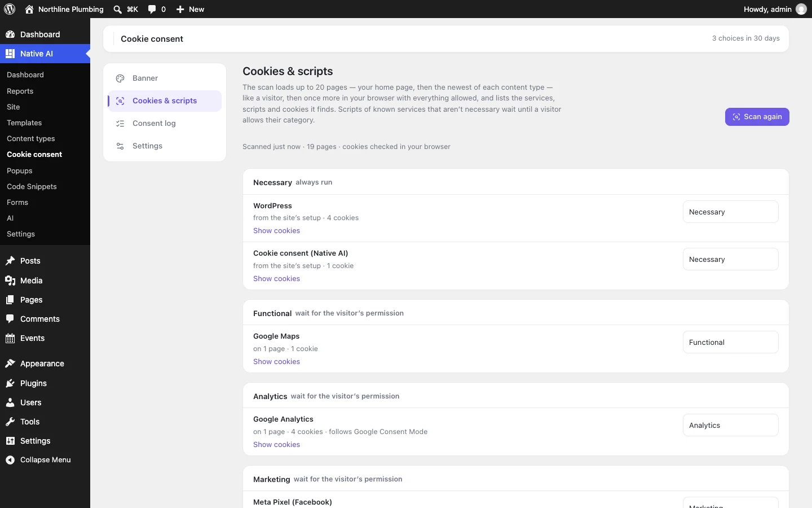Click the Scan again button
The image size is (812, 508).
pos(757,117)
